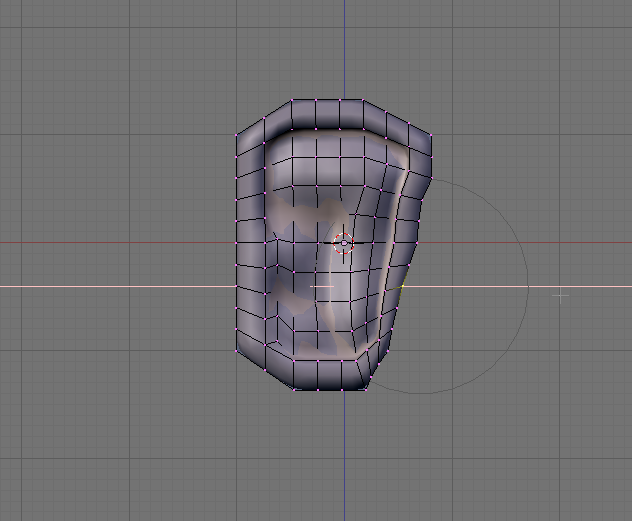Image resolution: width=632 pixels, height=521 pixels.
Task: Select the yellow highlighted vertex on the mesh edge
Action: [403, 286]
